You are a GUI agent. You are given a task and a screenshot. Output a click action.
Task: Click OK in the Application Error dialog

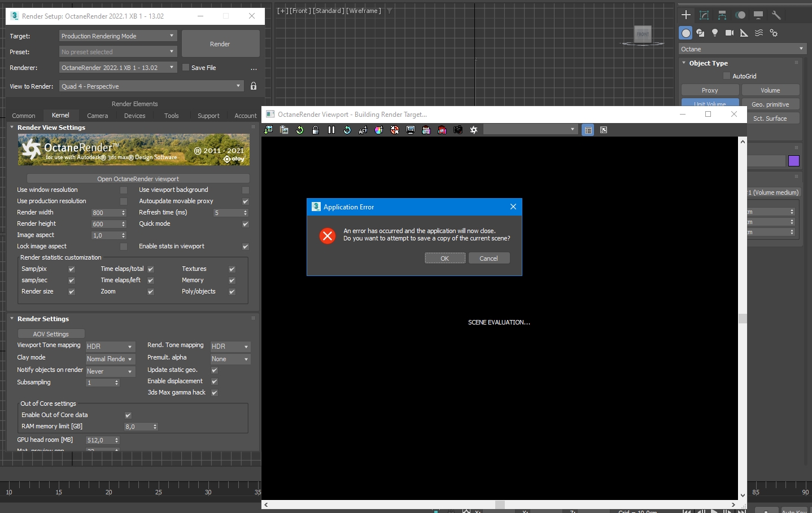click(x=445, y=258)
